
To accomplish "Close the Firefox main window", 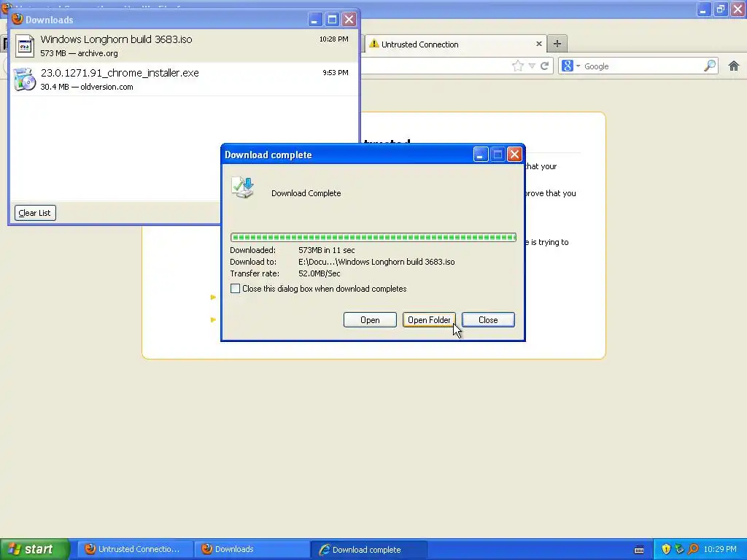I will click(x=738, y=9).
